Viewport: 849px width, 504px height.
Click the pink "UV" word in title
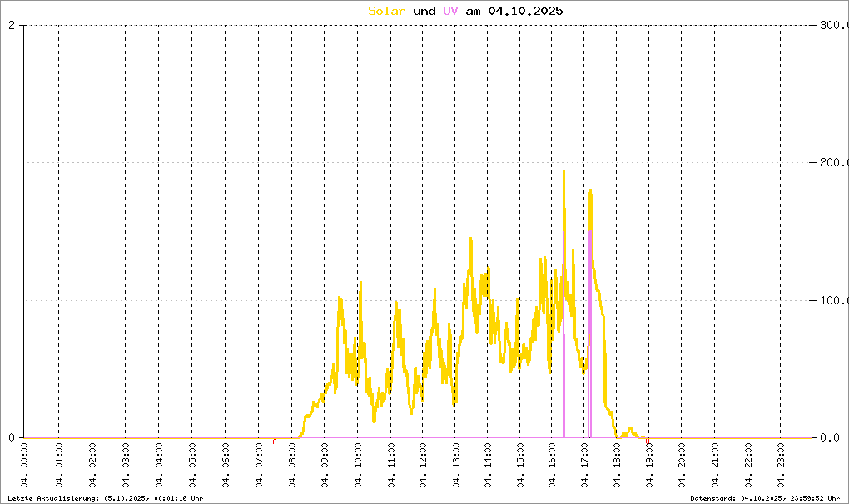[450, 11]
